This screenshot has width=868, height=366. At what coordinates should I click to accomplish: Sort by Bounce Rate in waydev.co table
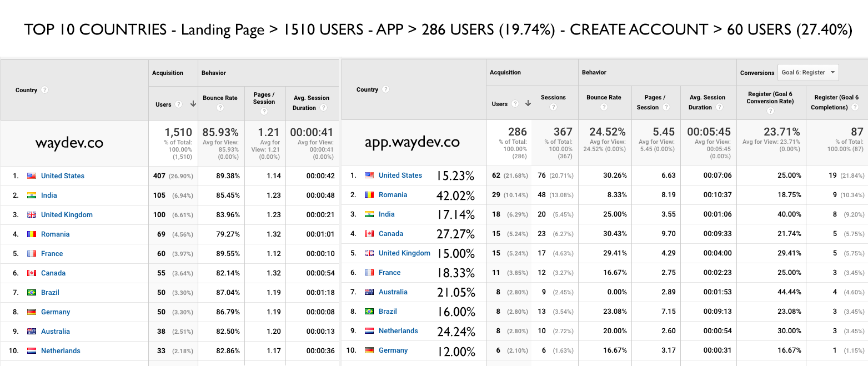point(220,98)
